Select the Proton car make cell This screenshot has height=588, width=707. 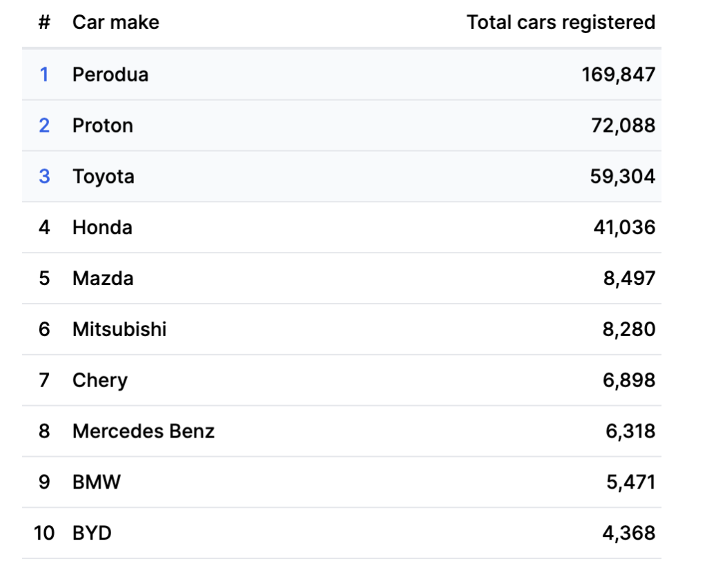(103, 125)
